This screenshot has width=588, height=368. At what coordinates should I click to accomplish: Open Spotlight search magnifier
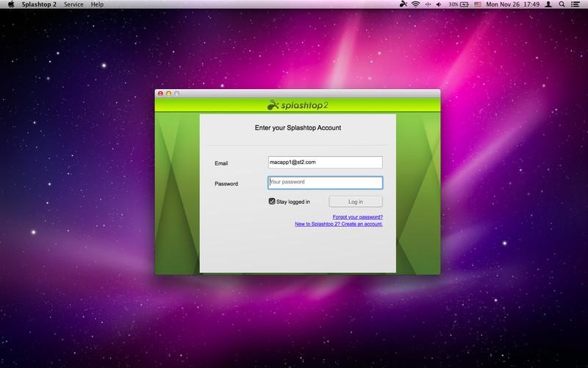(562, 4)
